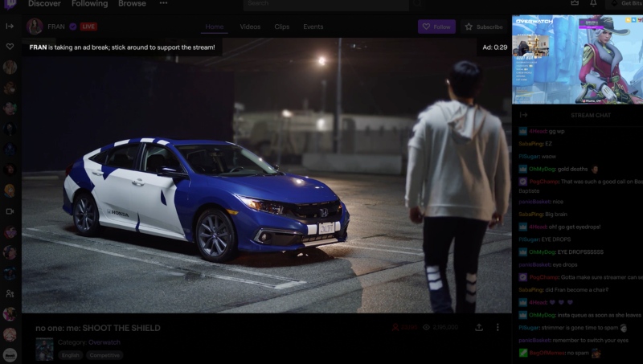This screenshot has height=364, width=643.
Task: Click chat message SabaPing: Big brain
Action: pyautogui.click(x=543, y=215)
